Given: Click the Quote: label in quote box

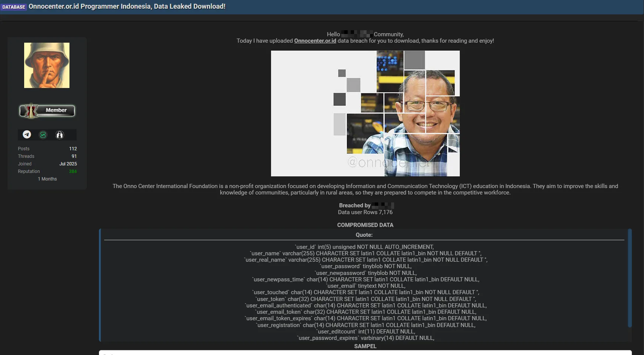Looking at the screenshot, I should (364, 235).
